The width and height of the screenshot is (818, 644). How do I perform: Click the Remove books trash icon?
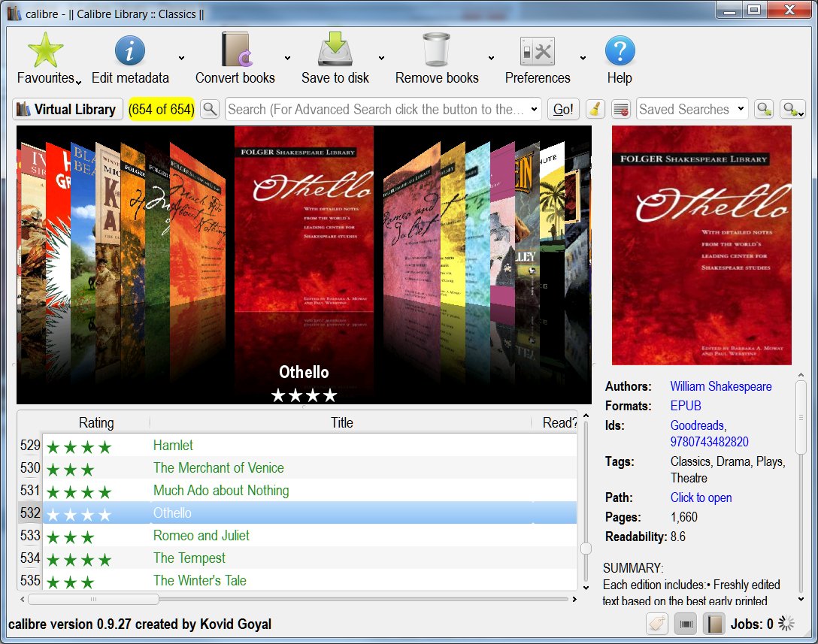pyautogui.click(x=436, y=50)
